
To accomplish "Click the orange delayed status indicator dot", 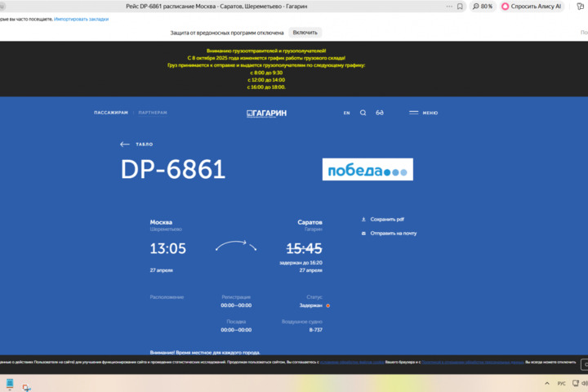I will [x=328, y=305].
